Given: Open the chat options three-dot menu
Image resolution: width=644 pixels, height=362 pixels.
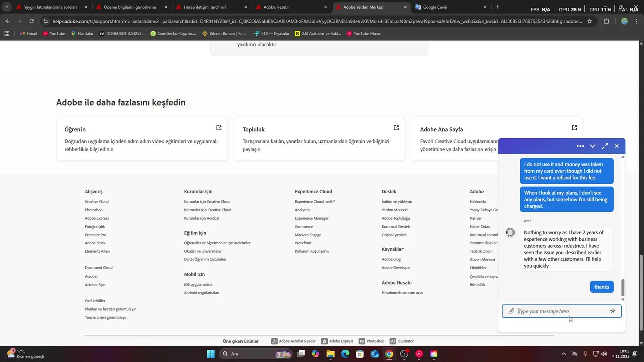Looking at the screenshot, I should [x=580, y=146].
